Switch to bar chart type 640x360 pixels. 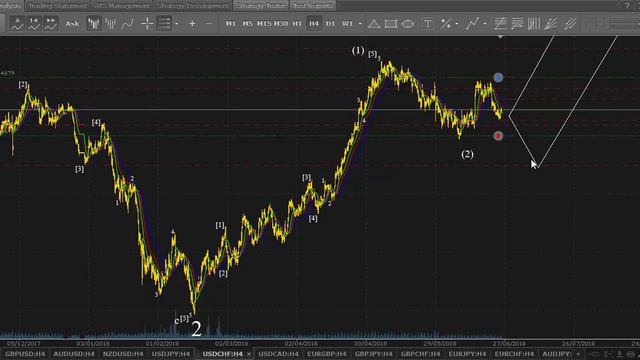[x=110, y=24]
